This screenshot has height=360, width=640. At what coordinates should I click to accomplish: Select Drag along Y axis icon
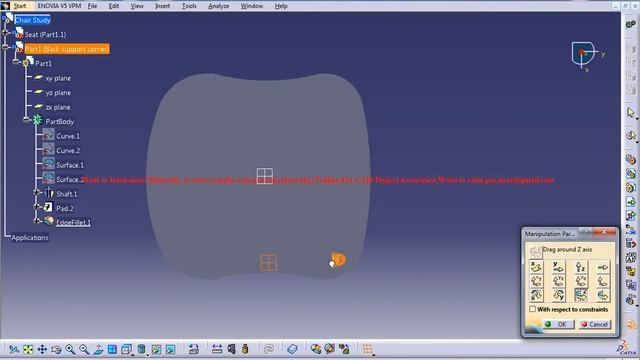558,267
